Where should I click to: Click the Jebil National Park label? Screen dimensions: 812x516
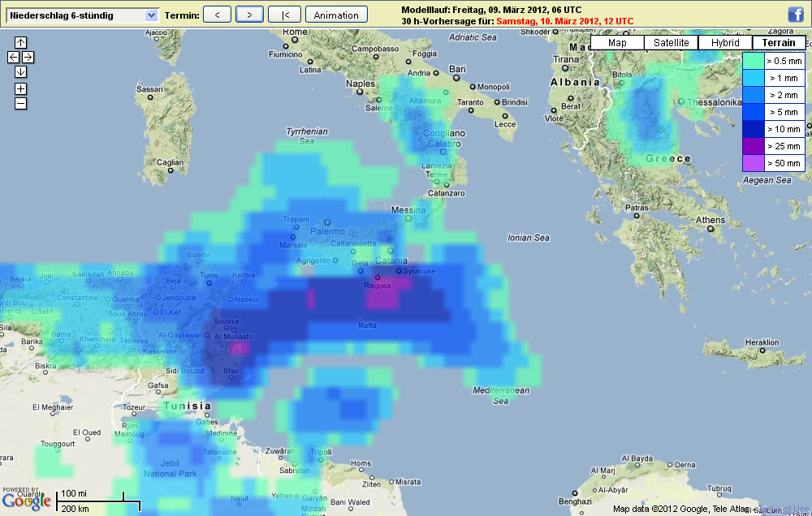coord(171,468)
